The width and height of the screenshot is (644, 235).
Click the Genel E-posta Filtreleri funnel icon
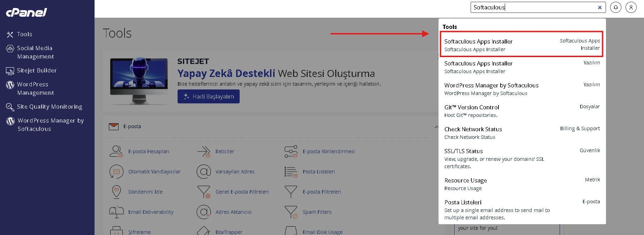[204, 192]
